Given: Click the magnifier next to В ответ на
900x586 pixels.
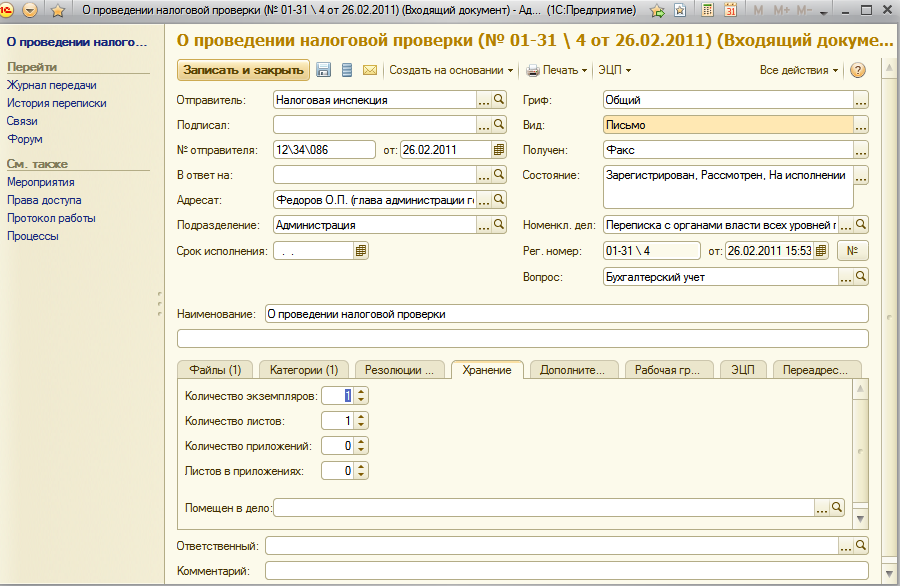Looking at the screenshot, I should [499, 174].
